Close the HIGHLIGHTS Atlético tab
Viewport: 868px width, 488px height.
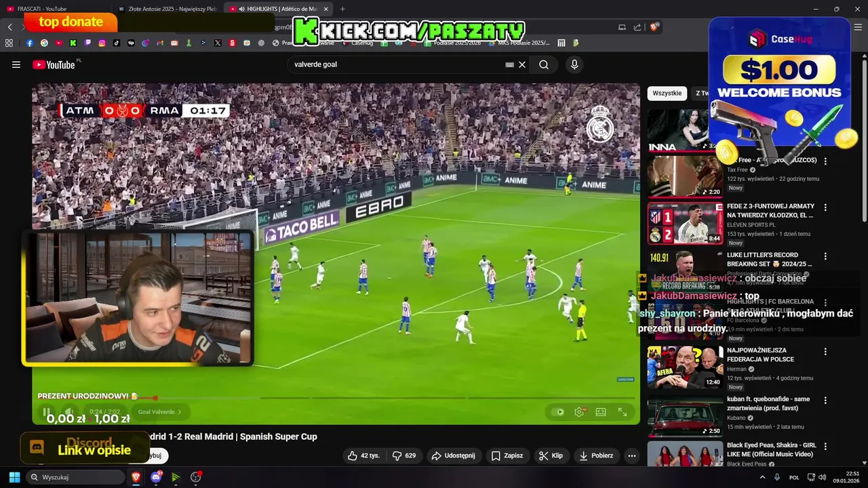click(326, 9)
